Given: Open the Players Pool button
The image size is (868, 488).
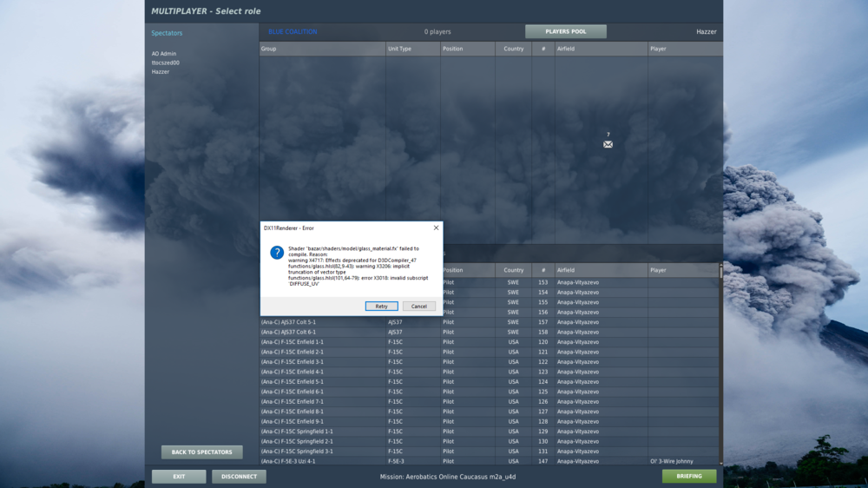Looking at the screenshot, I should pyautogui.click(x=566, y=31).
